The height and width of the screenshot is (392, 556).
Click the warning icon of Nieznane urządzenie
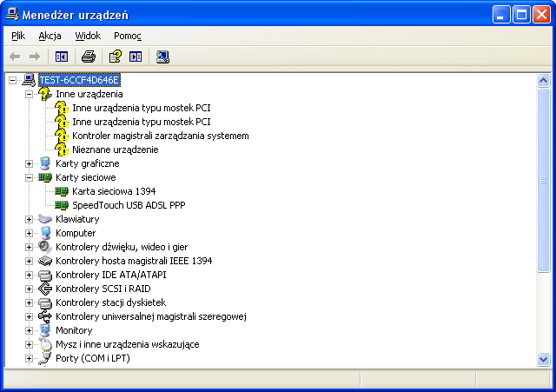(62, 149)
